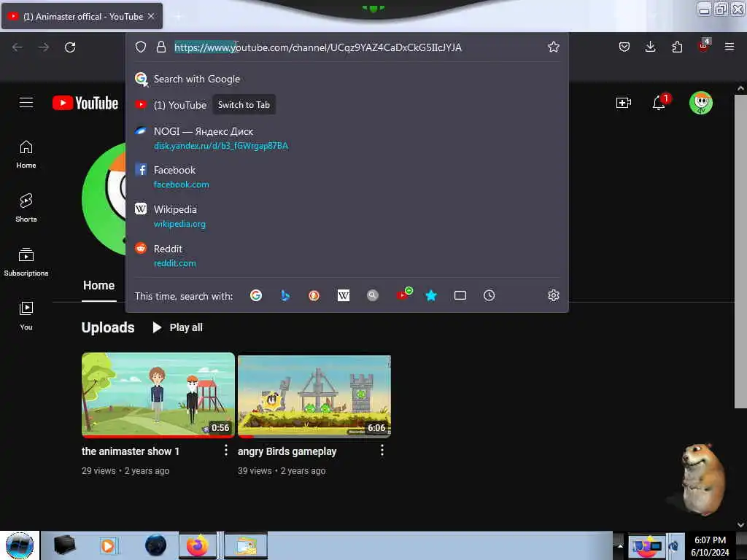Image resolution: width=747 pixels, height=560 pixels.
Task: Search only in open tabs
Action: [460, 295]
